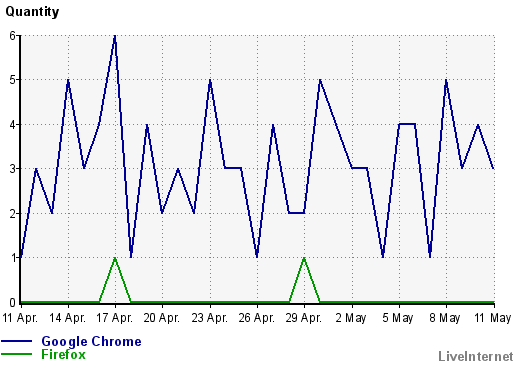The image size is (520, 366).
Task: Click the 11 May x-axis label
Action: [493, 318]
